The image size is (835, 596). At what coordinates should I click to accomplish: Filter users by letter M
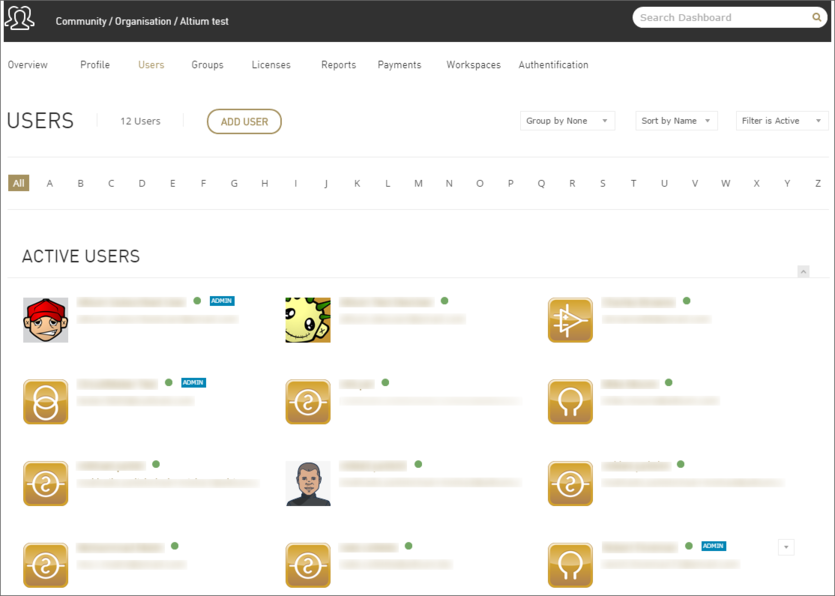coord(418,183)
